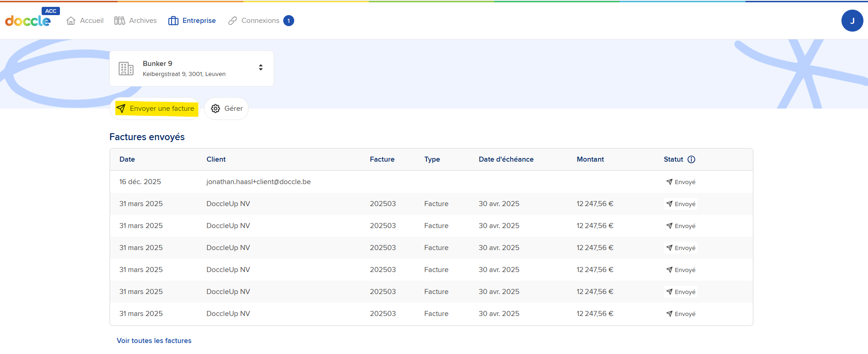Screen dimensions: 868x354
Task: Click Envoyé status of first invoice
Action: pos(681,182)
